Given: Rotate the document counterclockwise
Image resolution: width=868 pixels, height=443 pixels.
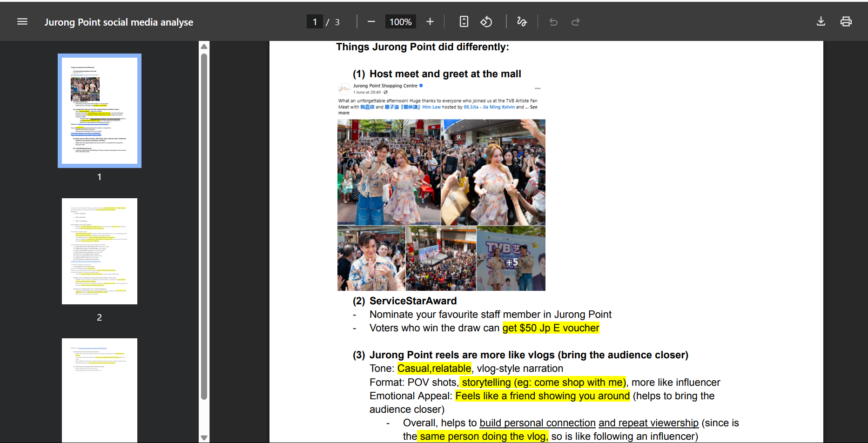Looking at the screenshot, I should 486,22.
